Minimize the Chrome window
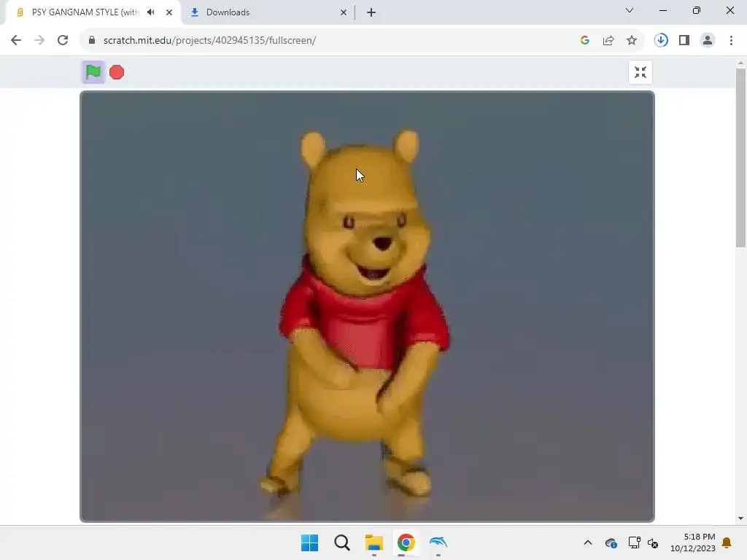 (x=663, y=10)
